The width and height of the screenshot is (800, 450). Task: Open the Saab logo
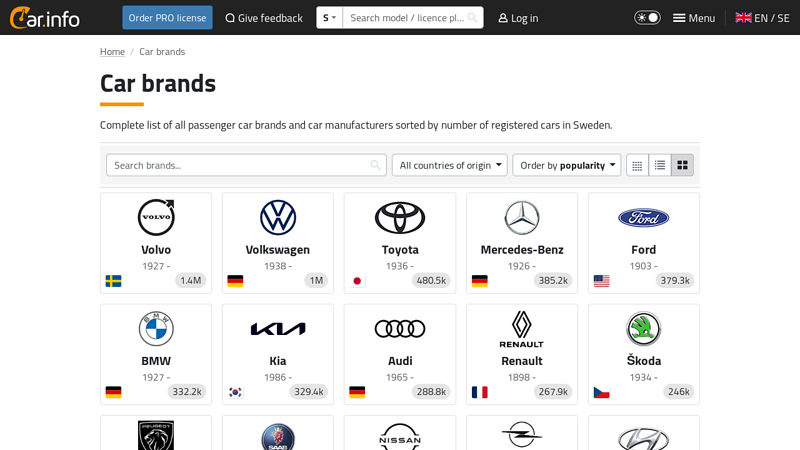pyautogui.click(x=278, y=437)
